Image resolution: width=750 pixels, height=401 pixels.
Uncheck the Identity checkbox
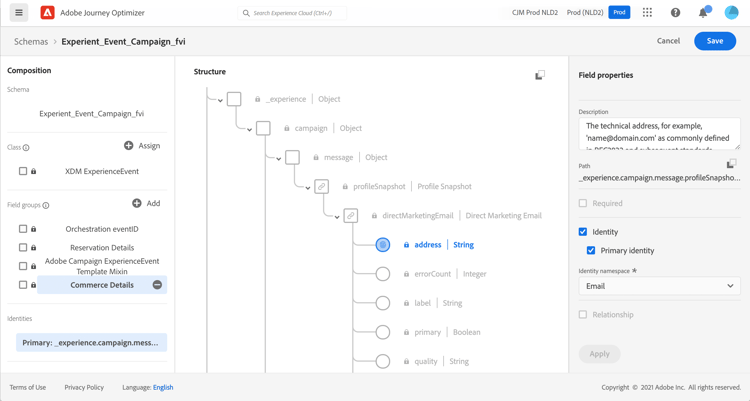pyautogui.click(x=583, y=232)
